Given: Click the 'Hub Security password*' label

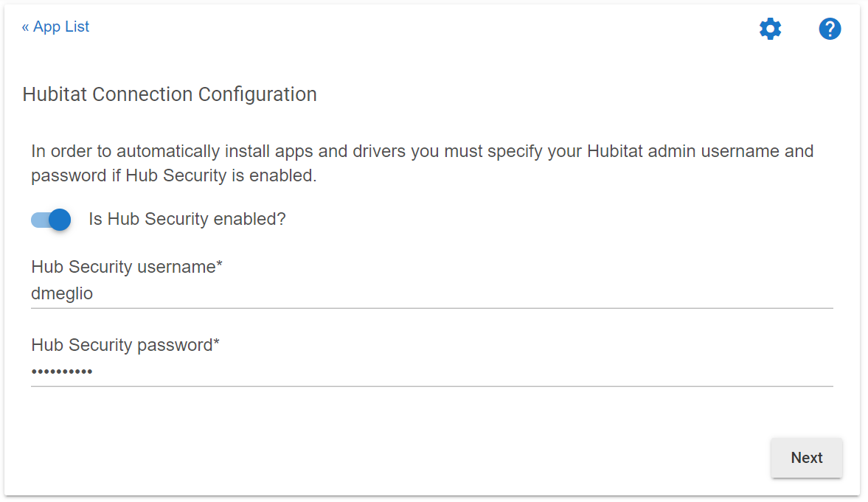Looking at the screenshot, I should (x=125, y=345).
